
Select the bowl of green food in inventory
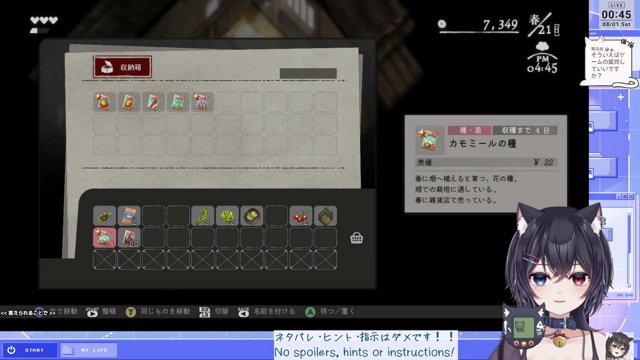click(251, 216)
